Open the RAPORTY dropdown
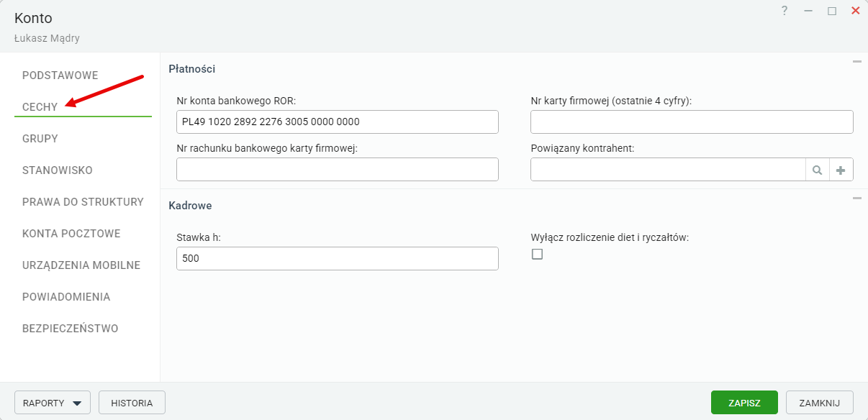The width and height of the screenshot is (868, 420). [53, 403]
